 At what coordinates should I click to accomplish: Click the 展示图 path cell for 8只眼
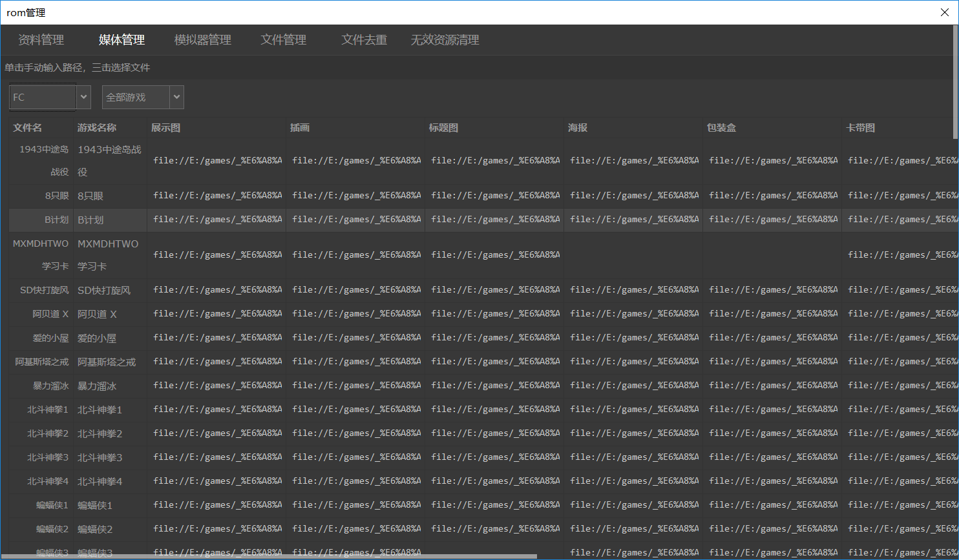point(217,196)
